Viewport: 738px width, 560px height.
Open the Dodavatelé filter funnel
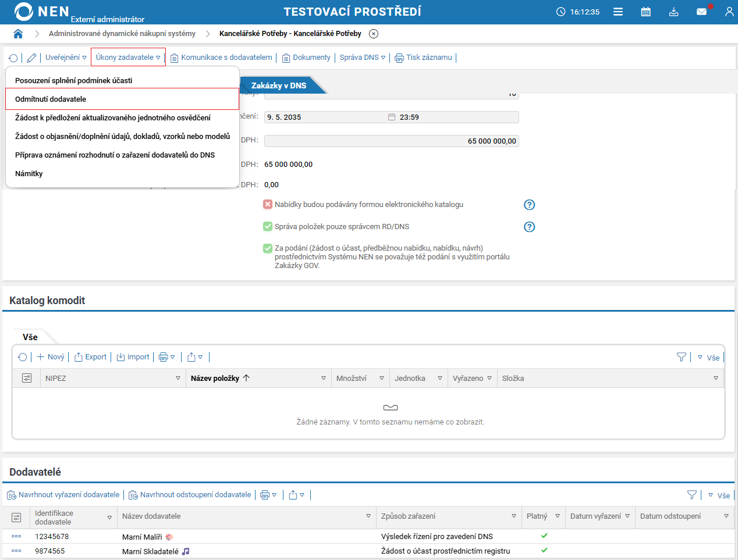[x=692, y=495]
